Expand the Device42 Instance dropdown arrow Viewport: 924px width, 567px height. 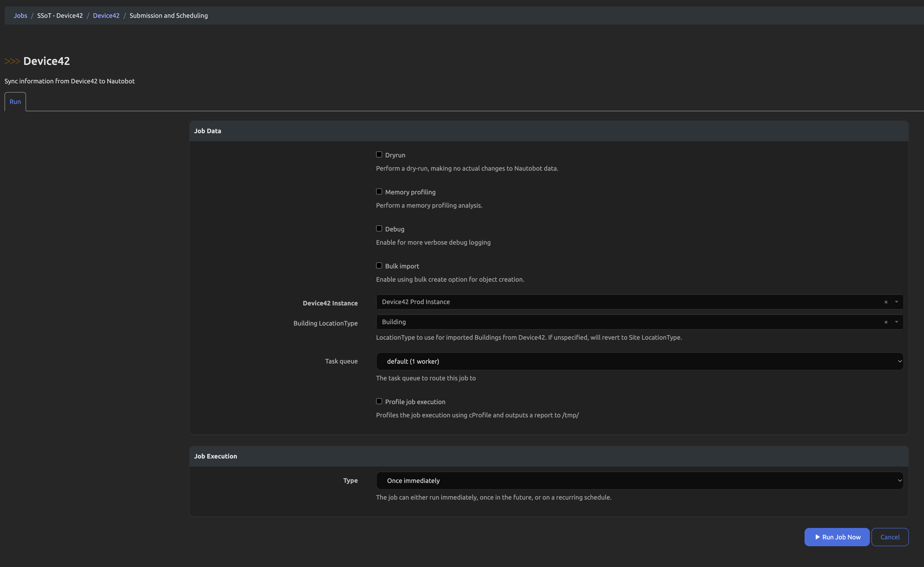pos(896,302)
